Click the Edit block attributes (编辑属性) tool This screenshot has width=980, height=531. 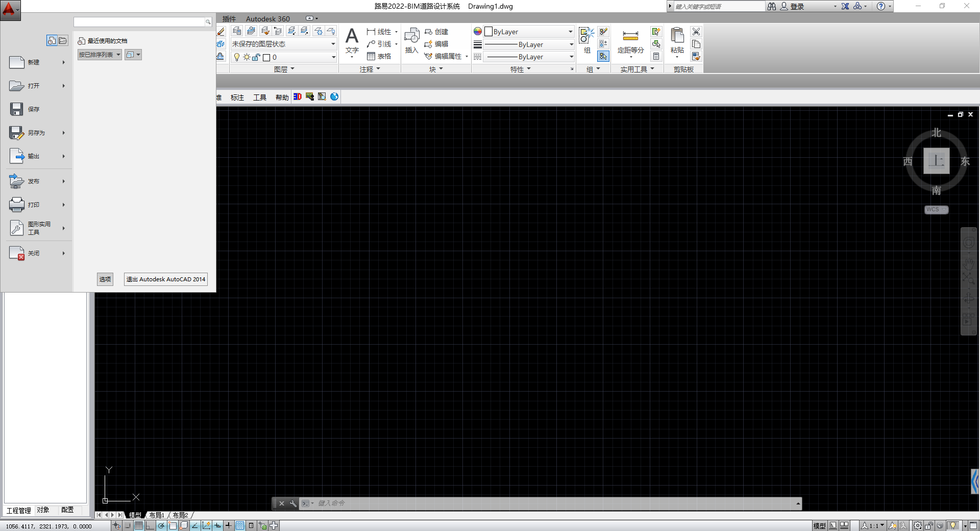(x=443, y=56)
